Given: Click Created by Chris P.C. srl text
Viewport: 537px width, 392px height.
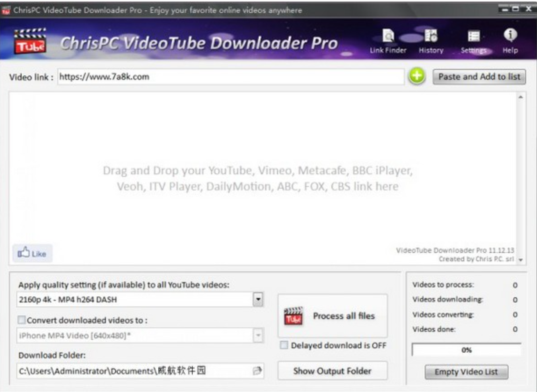Looking at the screenshot, I should tap(476, 259).
